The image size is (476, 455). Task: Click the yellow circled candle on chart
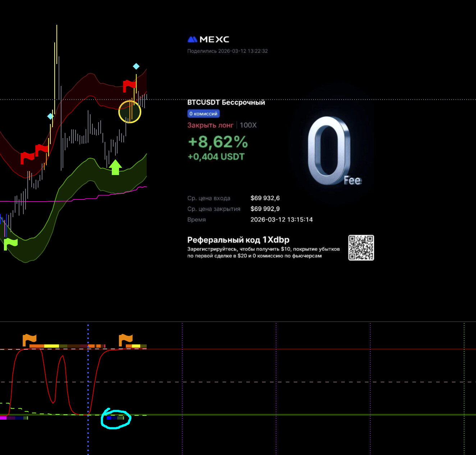pyautogui.click(x=130, y=112)
